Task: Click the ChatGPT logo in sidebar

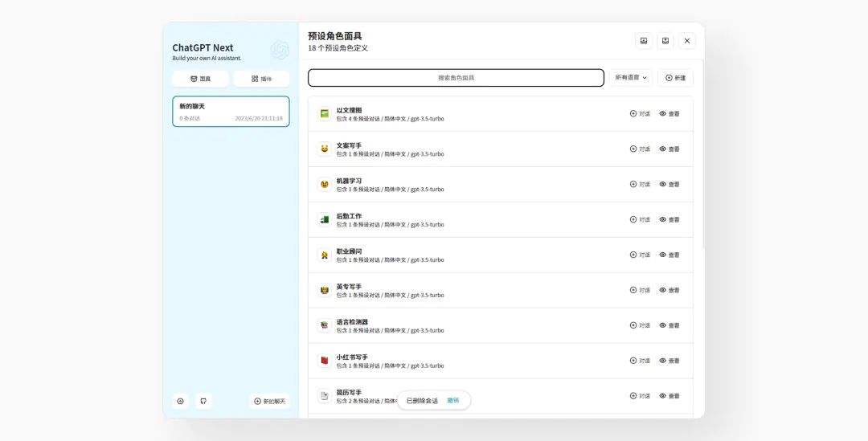Action: pyautogui.click(x=280, y=51)
